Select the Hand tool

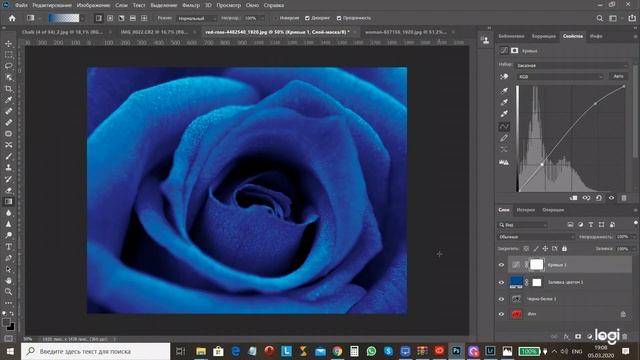point(8,280)
